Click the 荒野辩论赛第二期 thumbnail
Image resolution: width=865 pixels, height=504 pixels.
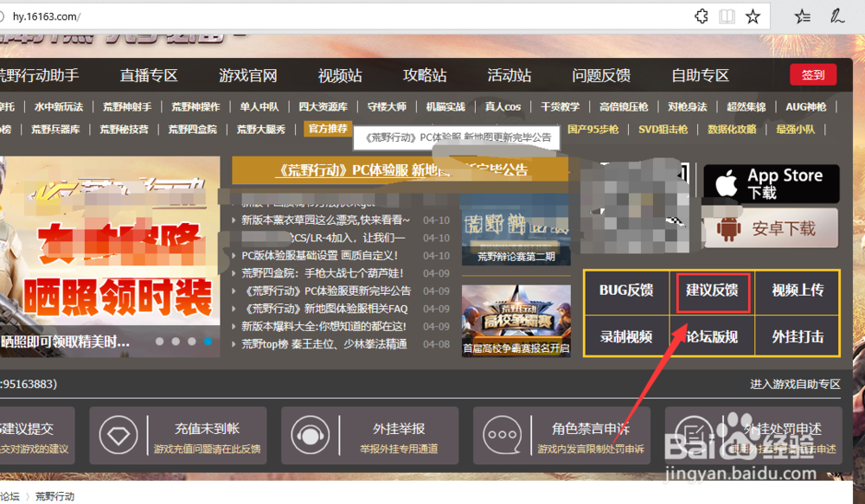point(516,229)
